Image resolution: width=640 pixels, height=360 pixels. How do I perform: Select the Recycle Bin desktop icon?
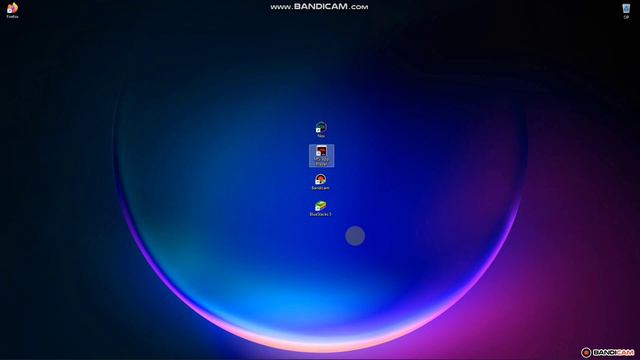[626, 11]
